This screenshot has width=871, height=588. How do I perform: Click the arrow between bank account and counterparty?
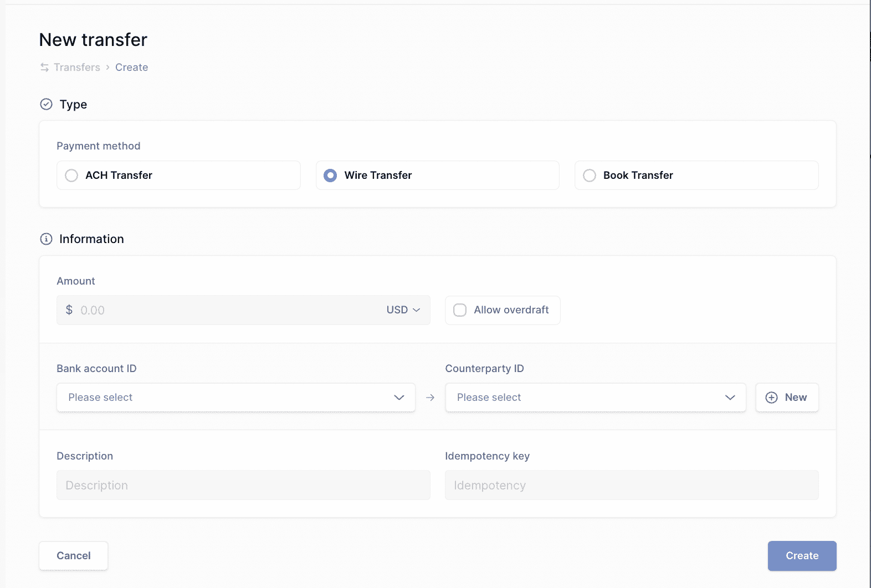coord(430,398)
